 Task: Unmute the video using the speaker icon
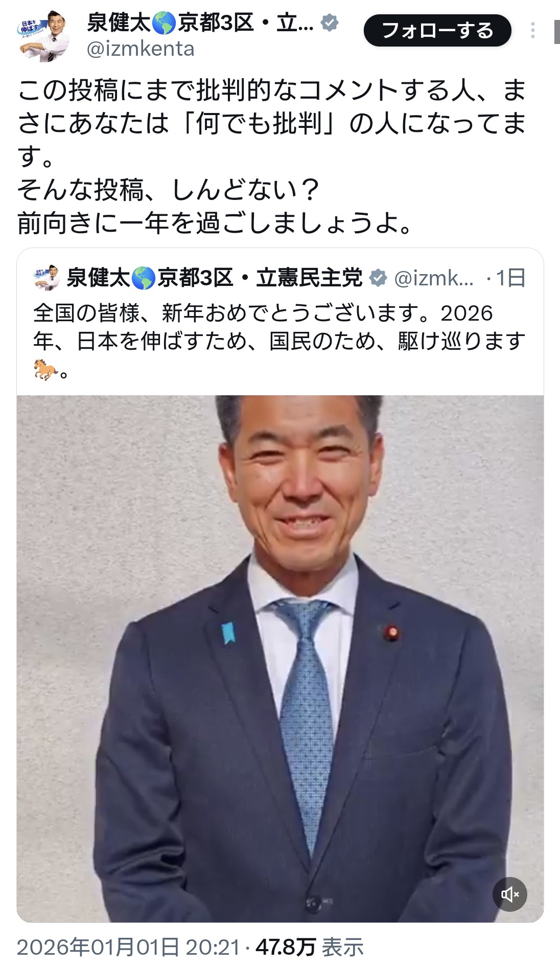[x=509, y=894]
